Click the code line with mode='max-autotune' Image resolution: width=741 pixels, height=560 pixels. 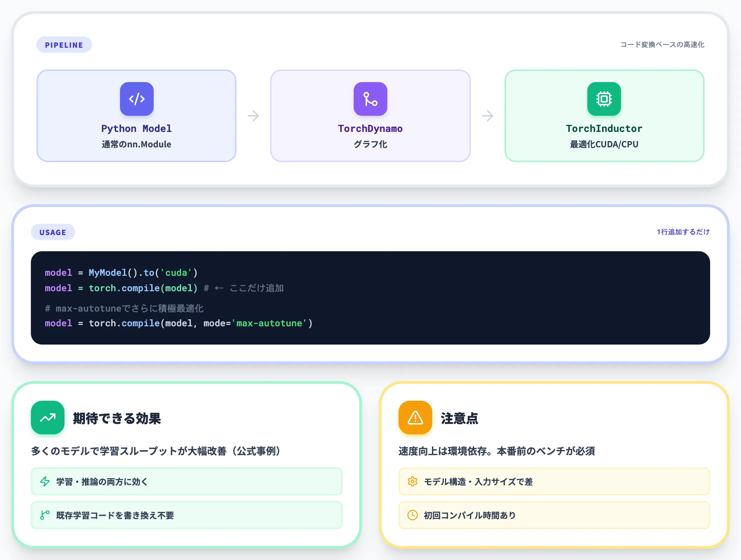click(179, 323)
